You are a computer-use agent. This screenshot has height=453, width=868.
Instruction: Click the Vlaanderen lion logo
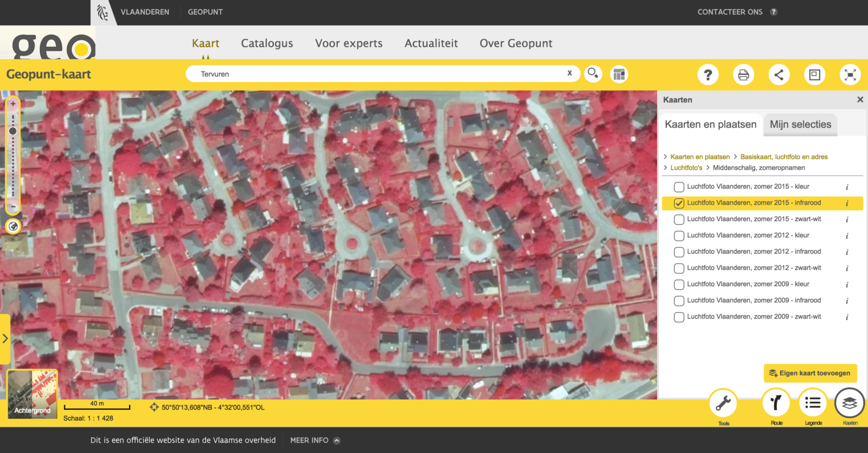click(103, 12)
